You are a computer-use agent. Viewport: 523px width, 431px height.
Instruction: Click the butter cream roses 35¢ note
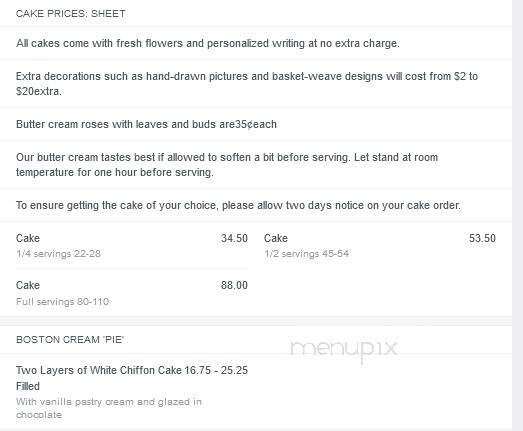[146, 124]
